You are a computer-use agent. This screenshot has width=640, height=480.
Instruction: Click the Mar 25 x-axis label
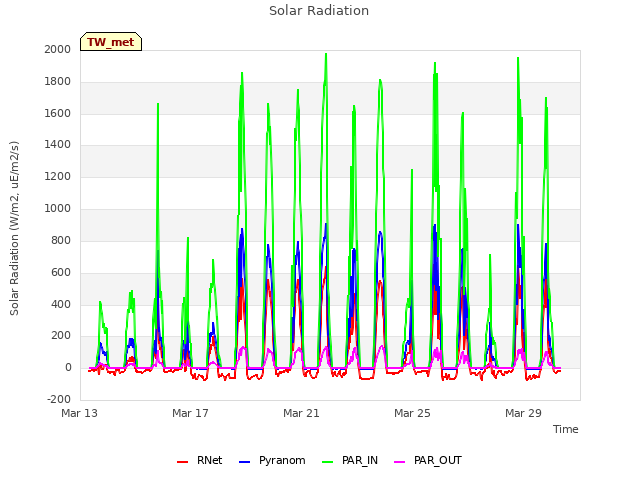412,413
